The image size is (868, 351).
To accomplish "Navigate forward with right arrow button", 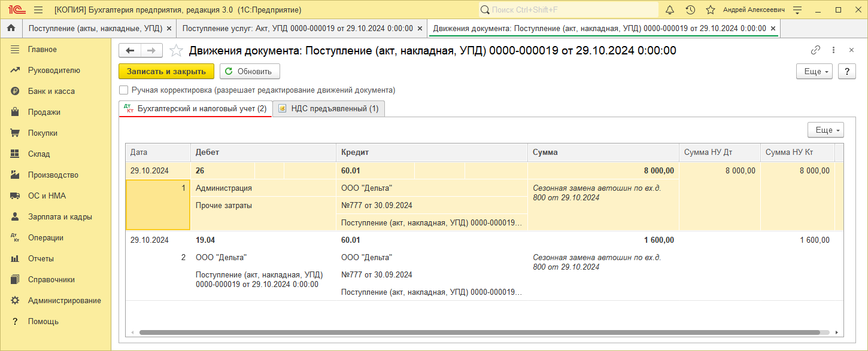I will pos(151,51).
